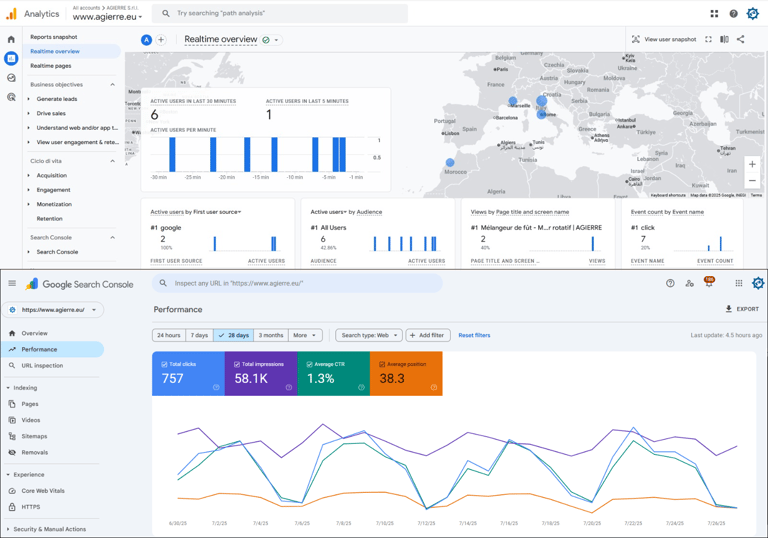
Task: Export the Performance data
Action: 742,309
